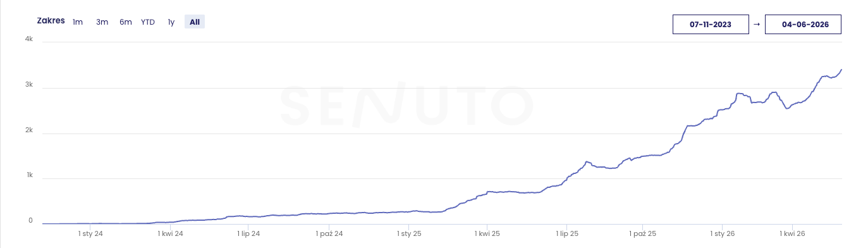The height and width of the screenshot is (248, 868).
Task: Select the All range button
Action: click(195, 22)
